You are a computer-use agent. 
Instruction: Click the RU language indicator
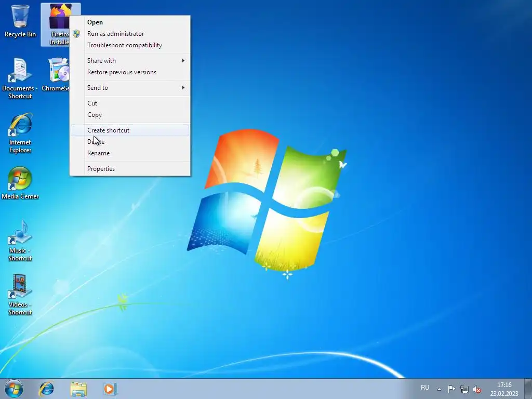click(425, 388)
